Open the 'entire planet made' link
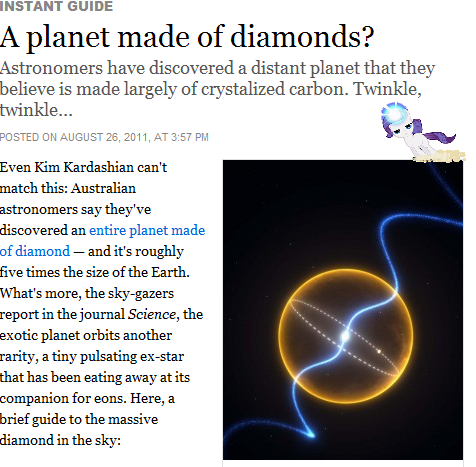 (147, 230)
